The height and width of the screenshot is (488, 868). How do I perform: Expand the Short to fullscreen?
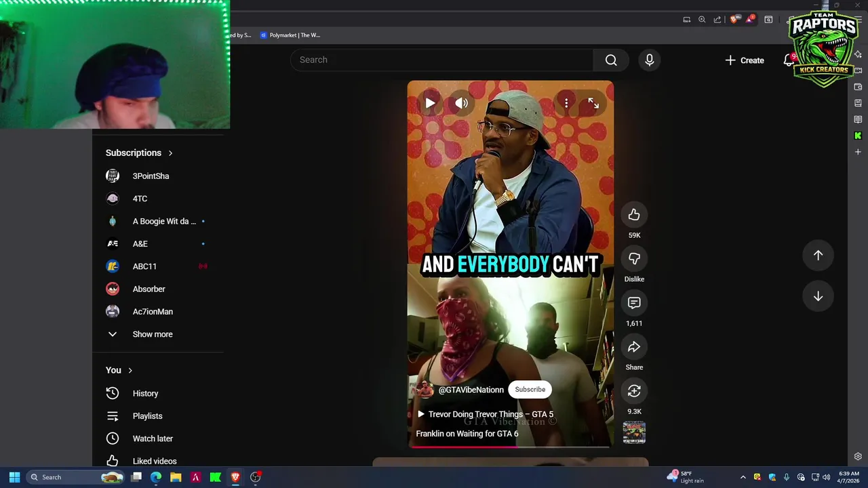click(x=593, y=103)
